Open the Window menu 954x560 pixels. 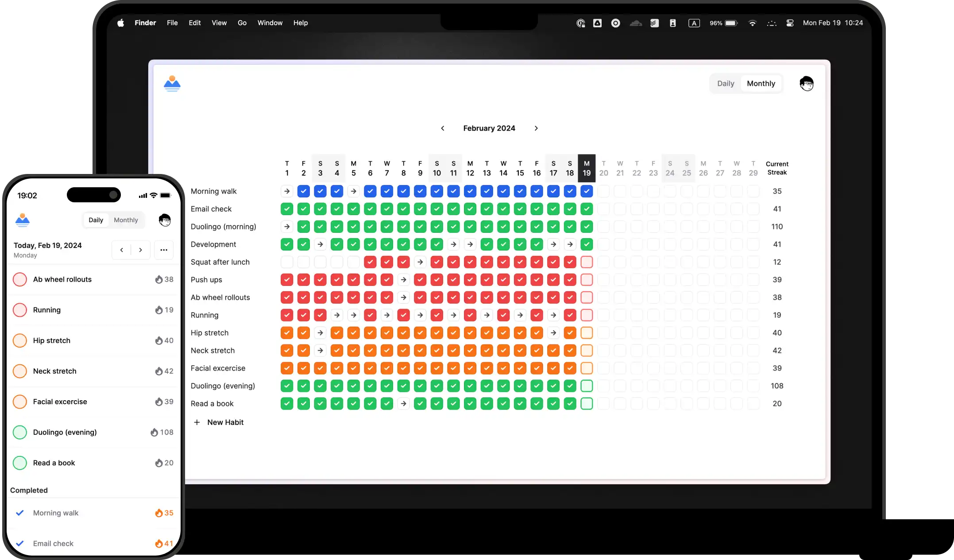(x=270, y=23)
